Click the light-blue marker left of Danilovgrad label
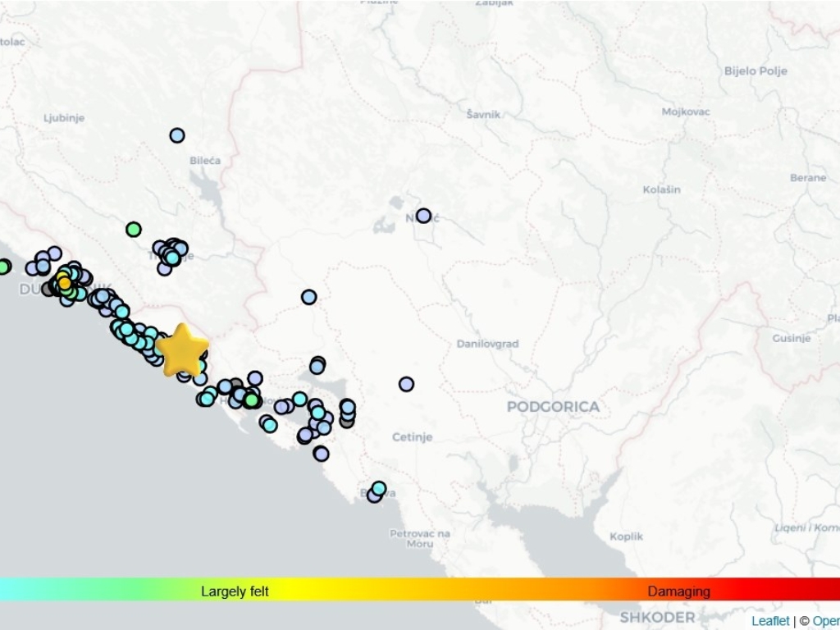Viewport: 840px width, 630px height. click(x=309, y=297)
